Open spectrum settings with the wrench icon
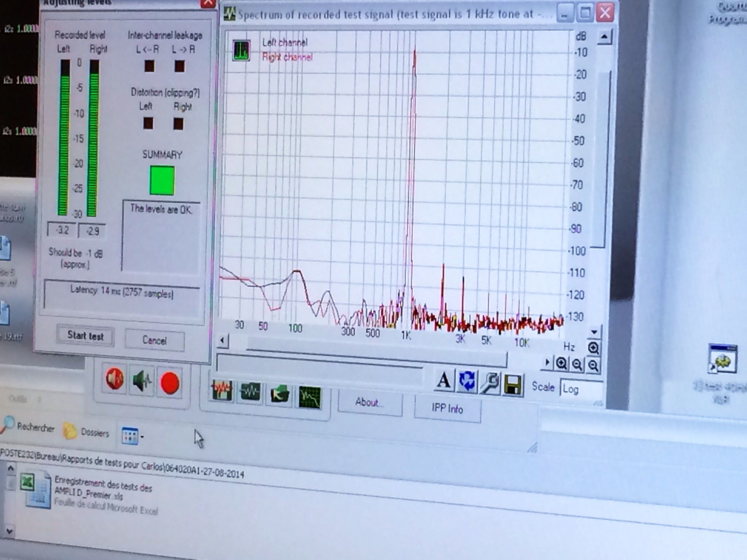Screen dimensions: 747x560 click(489, 383)
